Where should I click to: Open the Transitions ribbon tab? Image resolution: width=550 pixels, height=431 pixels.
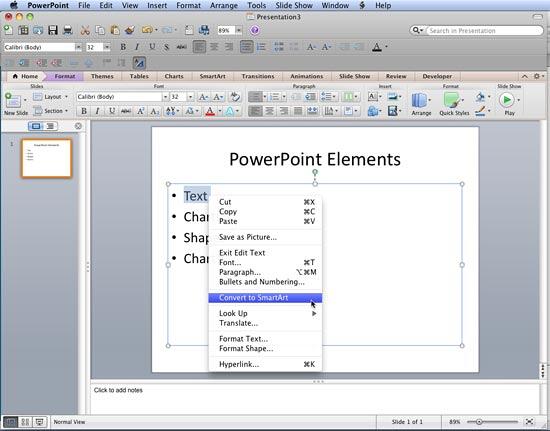(x=258, y=76)
